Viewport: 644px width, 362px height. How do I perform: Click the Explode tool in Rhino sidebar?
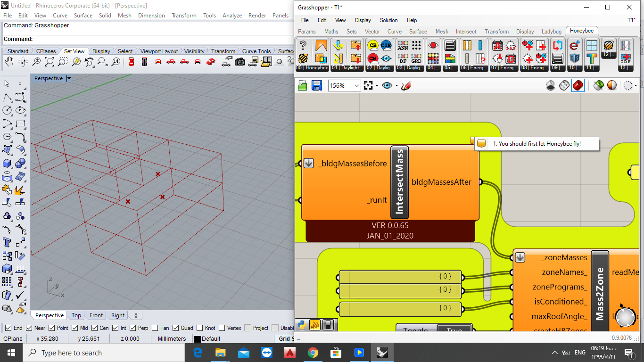(x=20, y=189)
